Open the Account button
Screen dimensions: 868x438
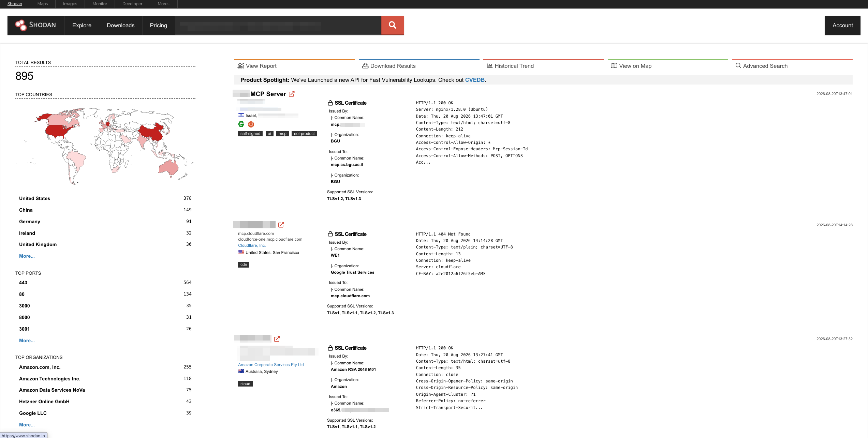[x=842, y=25]
